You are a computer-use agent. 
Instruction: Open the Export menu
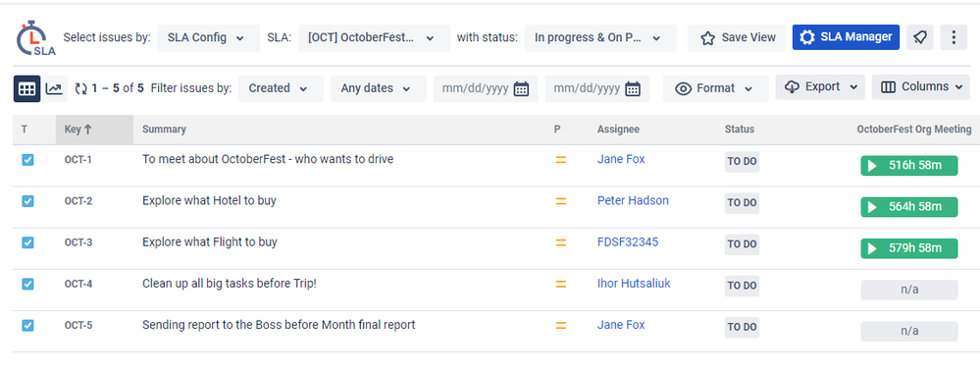[x=820, y=87]
